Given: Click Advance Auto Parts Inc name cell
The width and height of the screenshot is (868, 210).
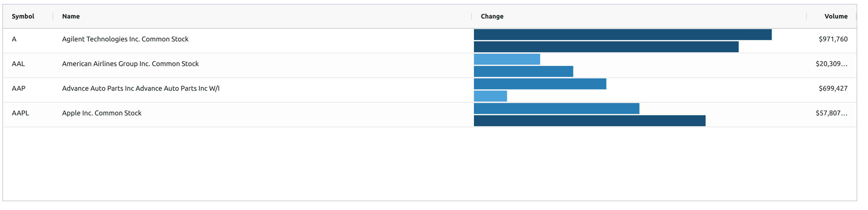Looking at the screenshot, I should click(141, 88).
